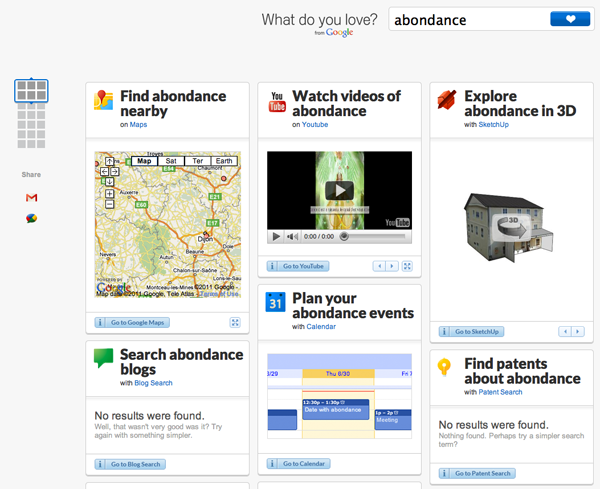
Task: Pan the map down with arrow
Action: pos(109,181)
